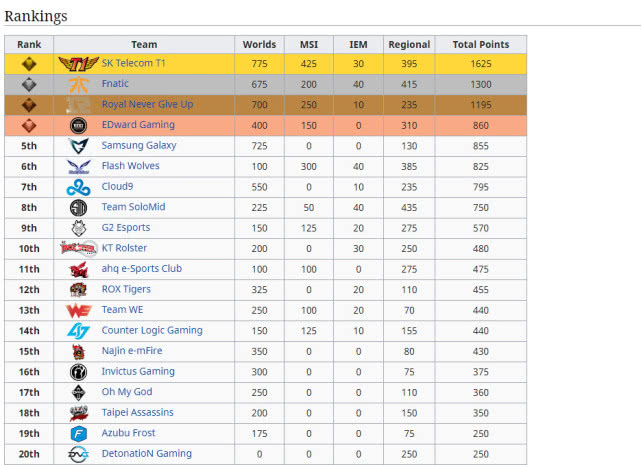Viewport: 641px width, 465px height.
Task: Open the SK Telecom T1 team link
Action: pyautogui.click(x=133, y=63)
